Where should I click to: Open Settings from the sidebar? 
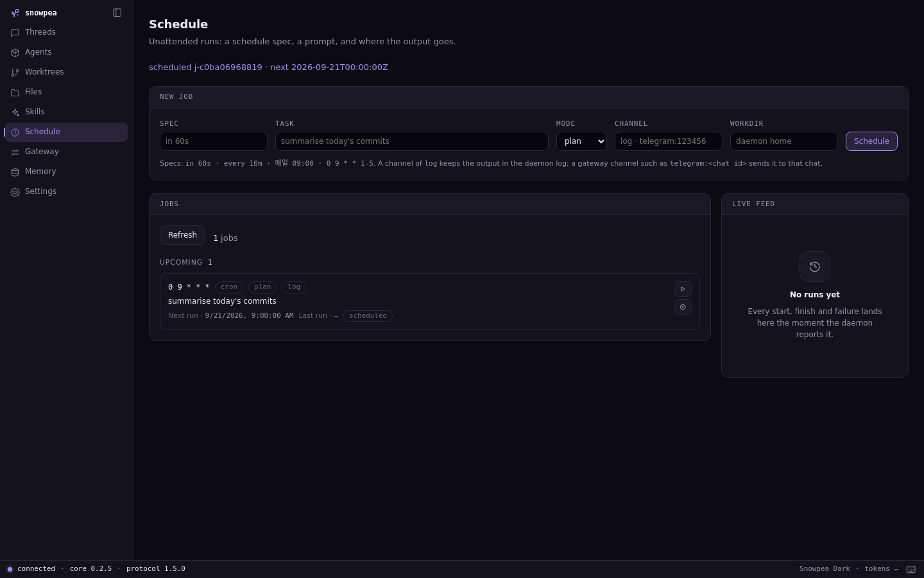(66, 191)
